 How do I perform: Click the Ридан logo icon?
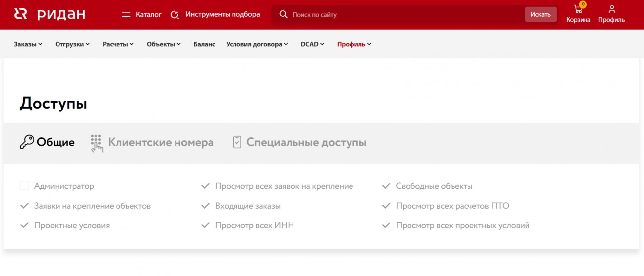[20, 14]
